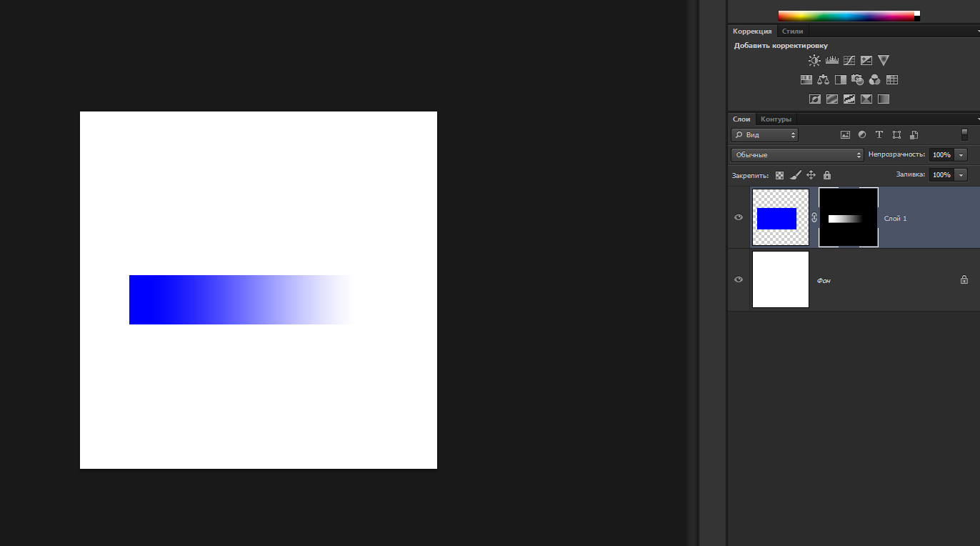Click the Заливка label

point(911,174)
